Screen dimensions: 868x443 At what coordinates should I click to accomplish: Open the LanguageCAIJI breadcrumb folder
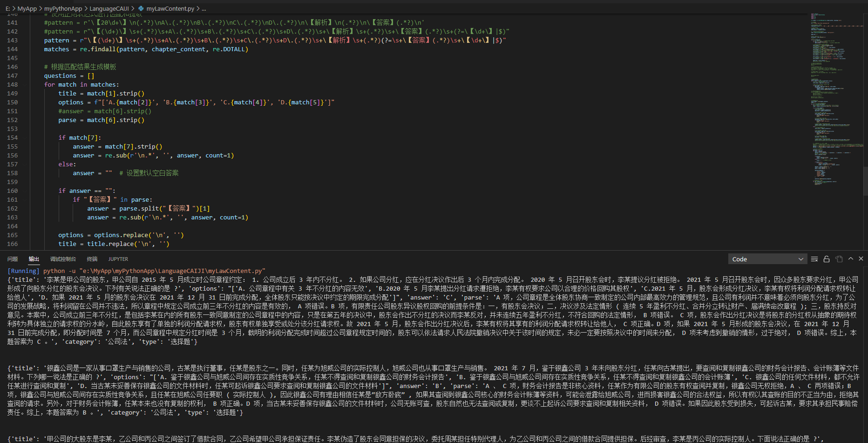(x=109, y=8)
